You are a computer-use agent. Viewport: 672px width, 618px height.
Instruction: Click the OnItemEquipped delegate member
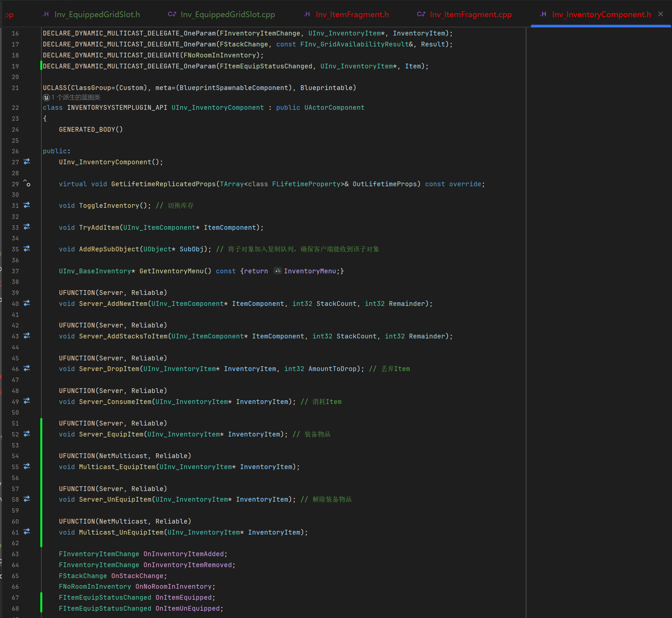pos(184,598)
